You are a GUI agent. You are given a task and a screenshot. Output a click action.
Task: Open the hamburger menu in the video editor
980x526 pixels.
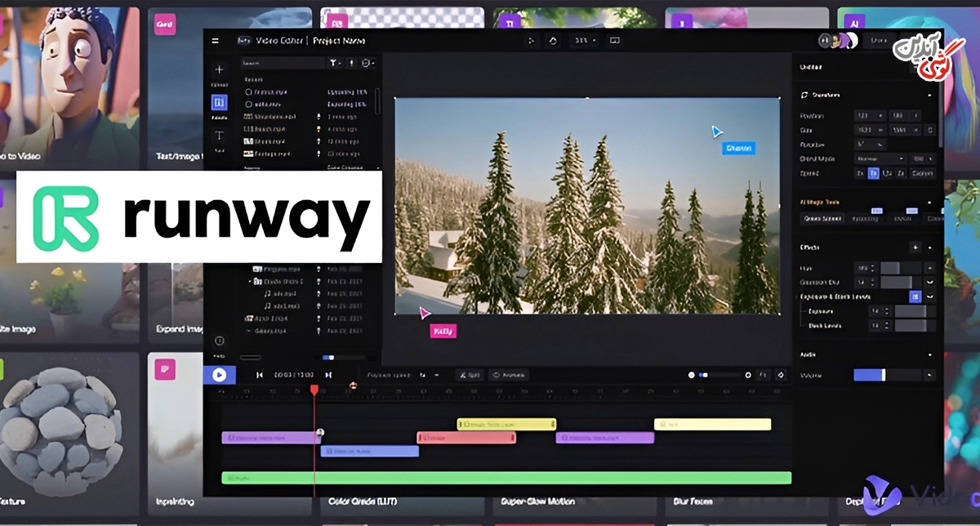pos(215,41)
